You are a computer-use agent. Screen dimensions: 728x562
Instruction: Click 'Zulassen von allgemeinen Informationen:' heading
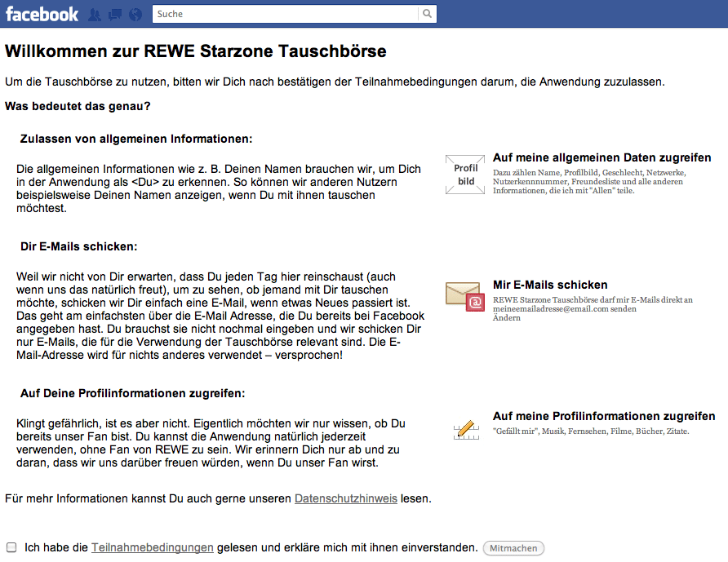pos(136,139)
